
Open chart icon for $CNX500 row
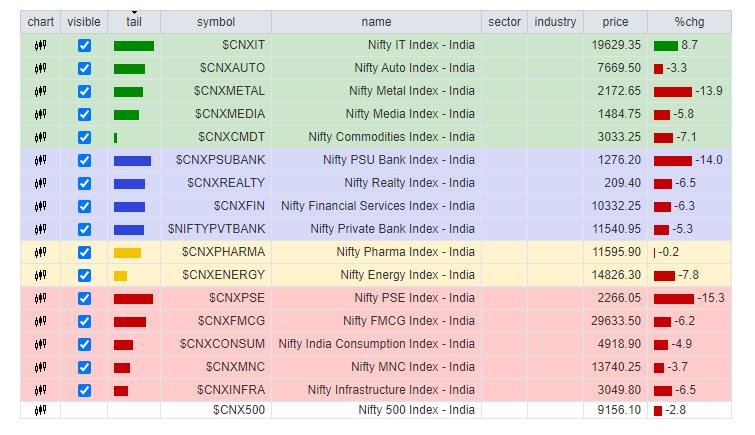coord(40,411)
